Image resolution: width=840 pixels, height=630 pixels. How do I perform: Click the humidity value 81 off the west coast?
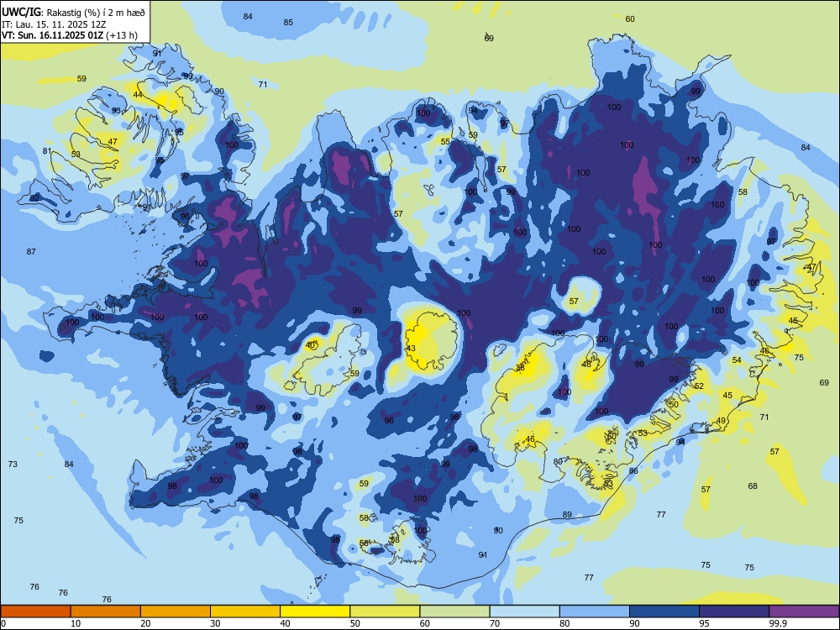click(x=47, y=151)
